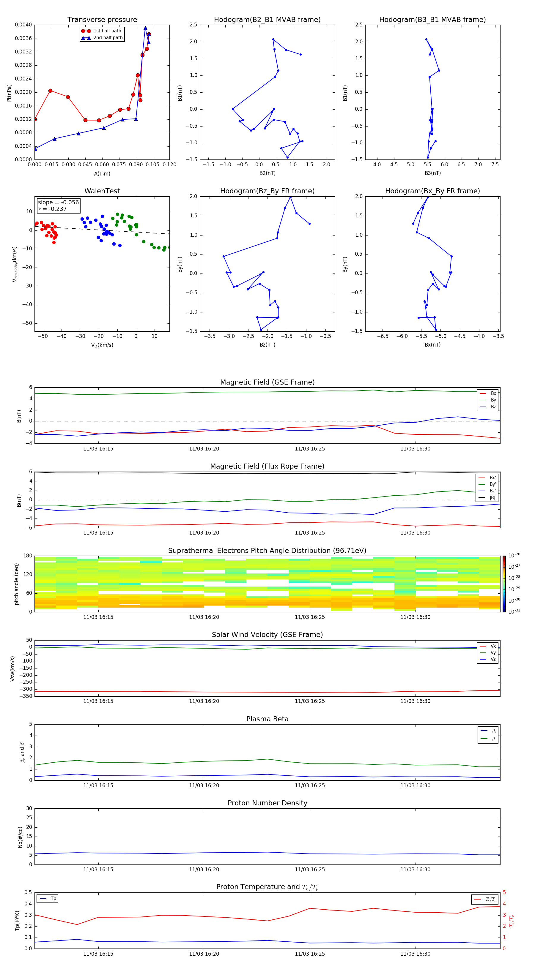Select the |B| entry in Flux Rope legend
This screenshot has width=535, height=980.
[x=487, y=498]
